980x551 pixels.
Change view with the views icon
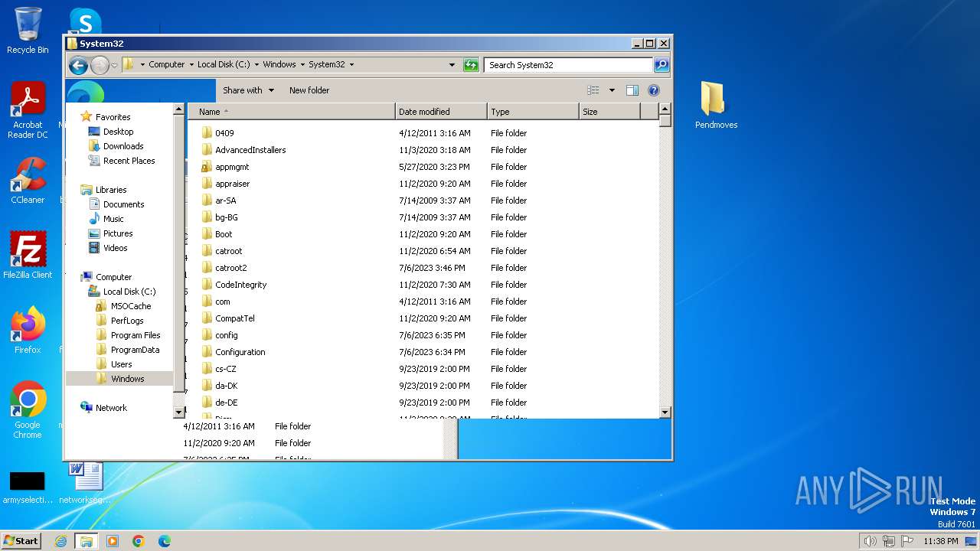593,90
